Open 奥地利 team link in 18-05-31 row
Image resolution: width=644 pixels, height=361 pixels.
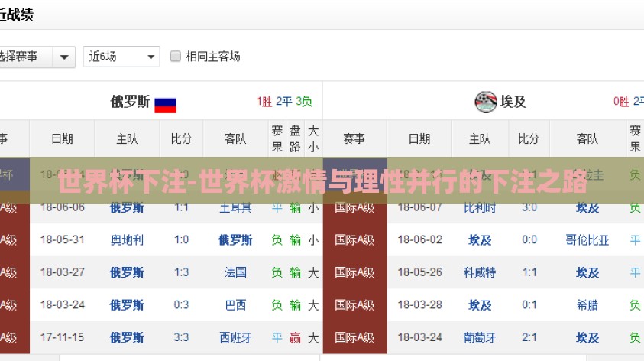[127, 239]
